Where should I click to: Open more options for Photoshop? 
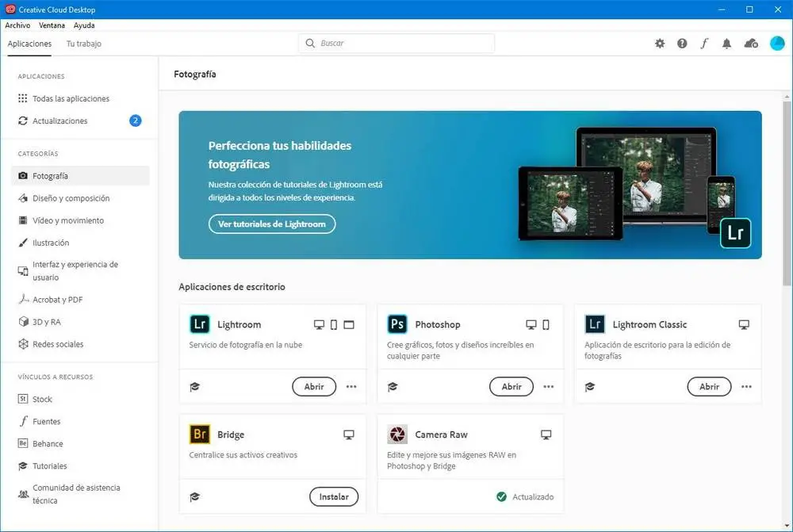tap(549, 387)
